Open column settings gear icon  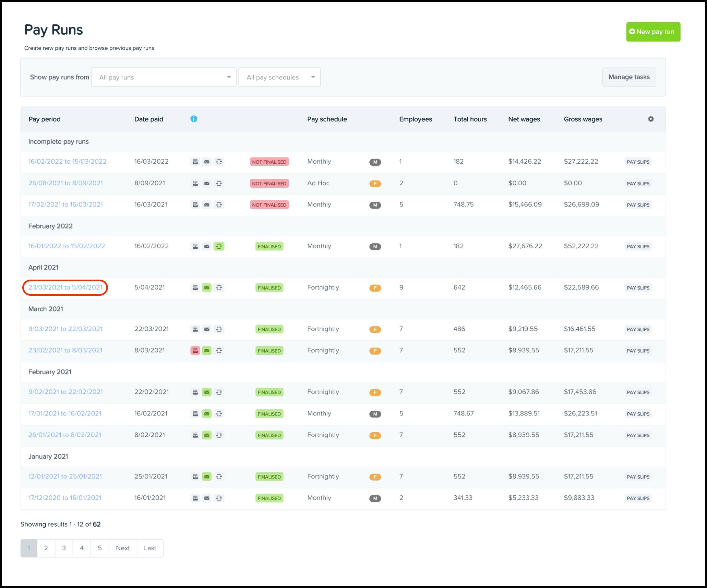click(x=650, y=119)
